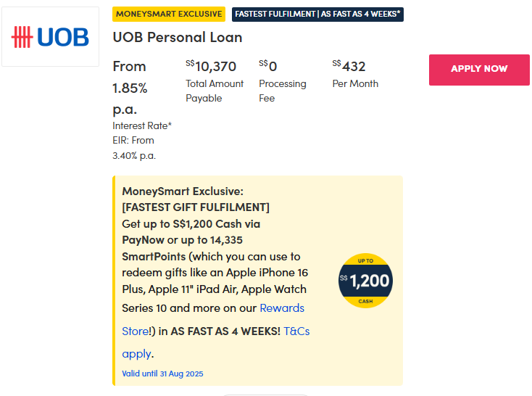
Task: Click the AS FAST AS 4 WEEKS! promo text
Action: pyautogui.click(x=225, y=331)
